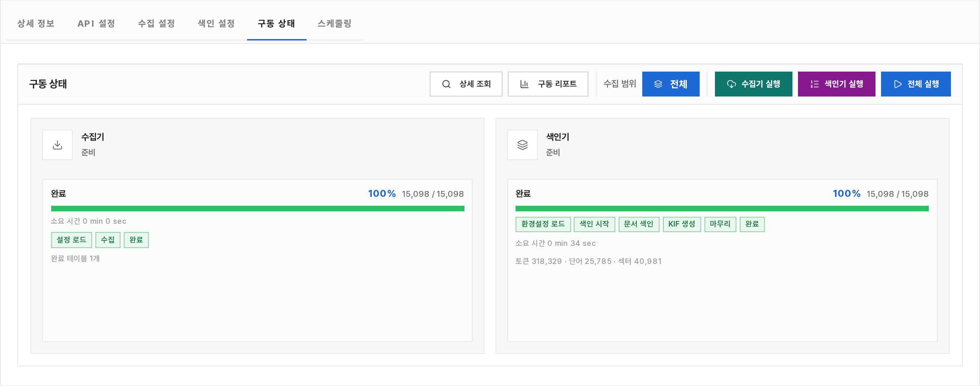Run the collector with 수집기 실행

pyautogui.click(x=753, y=84)
